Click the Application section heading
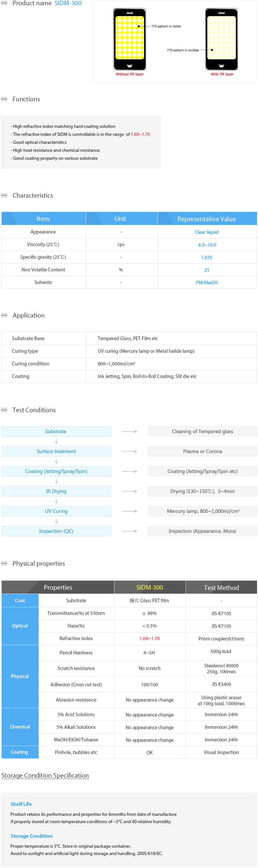Image resolution: width=258 pixels, height=868 pixels. click(29, 315)
